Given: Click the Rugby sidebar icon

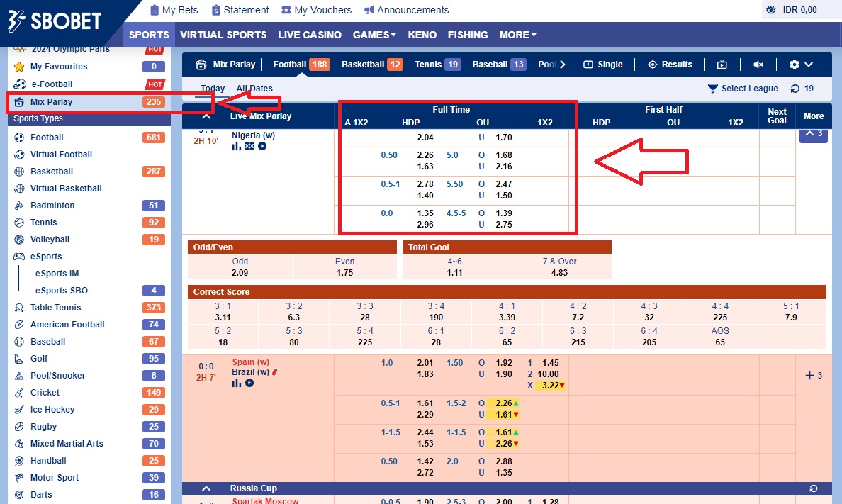Looking at the screenshot, I should [19, 427].
